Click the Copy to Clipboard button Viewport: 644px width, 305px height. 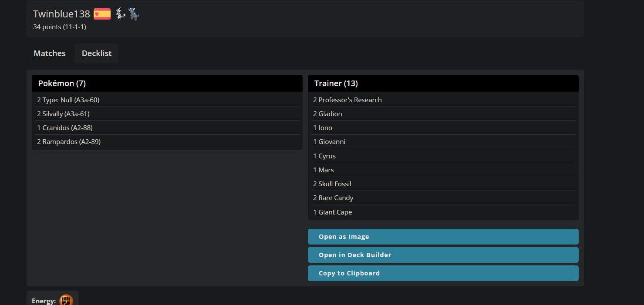[x=443, y=273]
